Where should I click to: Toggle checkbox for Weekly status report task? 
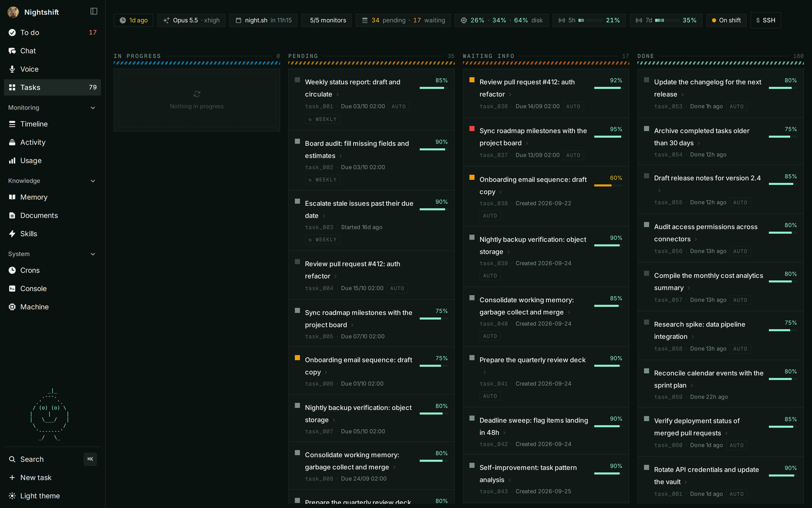tap(297, 80)
